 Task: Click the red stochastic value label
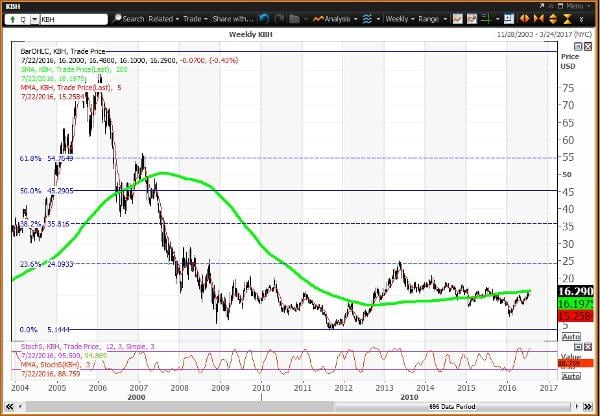pyautogui.click(x=576, y=363)
